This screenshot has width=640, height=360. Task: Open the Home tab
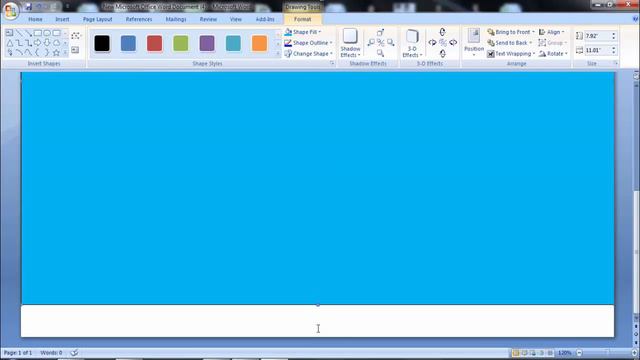(x=35, y=19)
